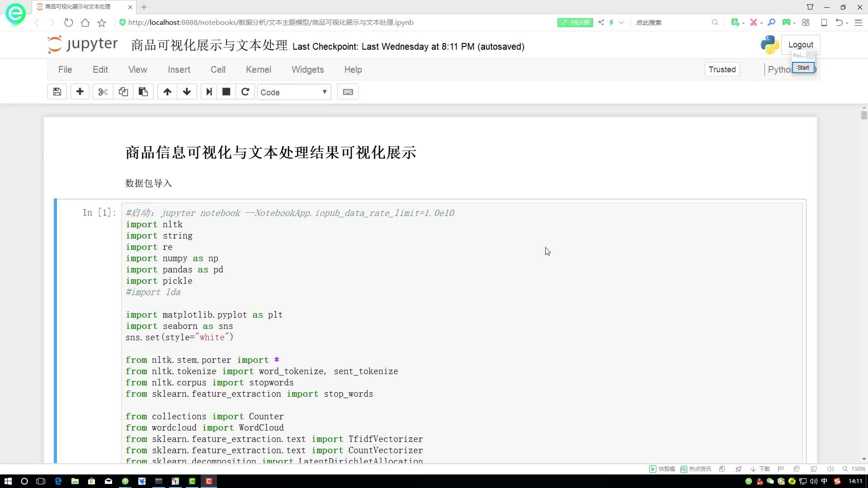Viewport: 868px width, 488px height.
Task: Click the notebook file name input
Action: (x=209, y=47)
